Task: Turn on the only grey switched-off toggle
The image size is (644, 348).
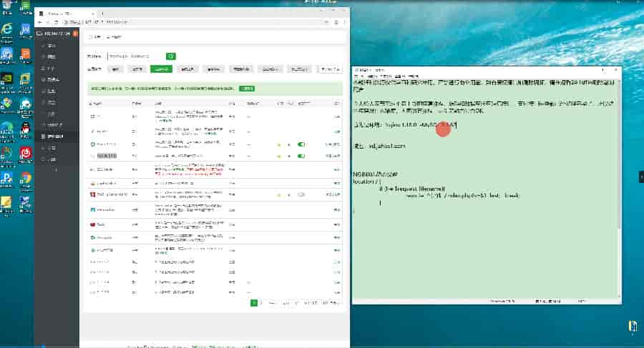Action: coord(301,194)
